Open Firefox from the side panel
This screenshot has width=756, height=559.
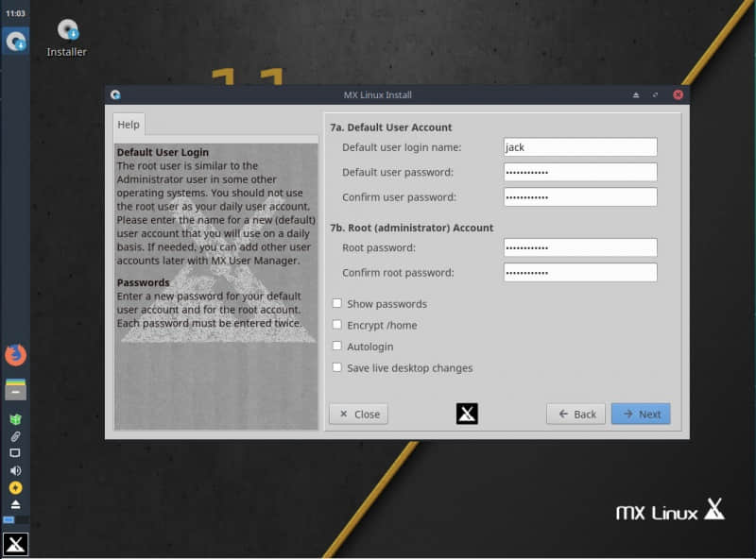pos(15,355)
